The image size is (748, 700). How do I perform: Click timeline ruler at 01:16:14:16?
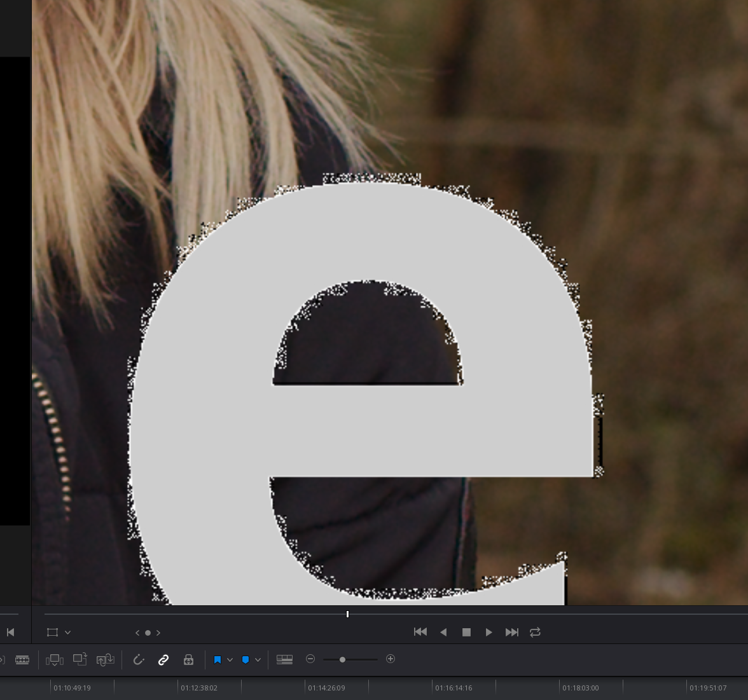(454, 688)
